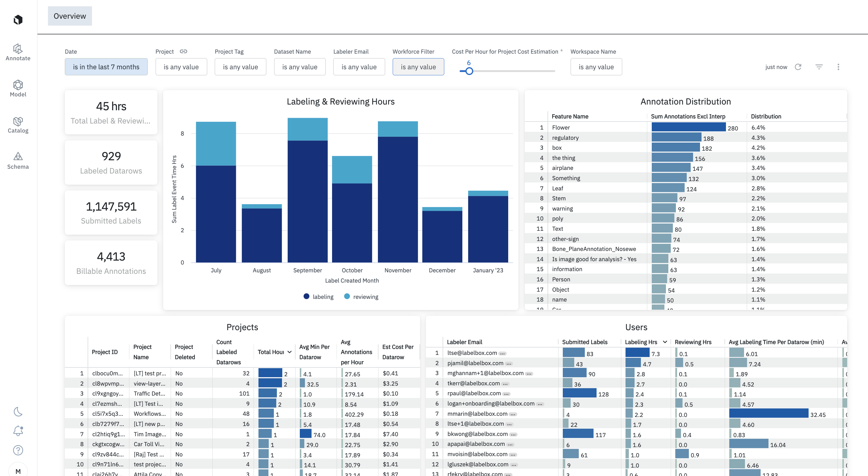868x476 pixels.
Task: Go to the Catalog sidebar icon
Action: pyautogui.click(x=18, y=124)
